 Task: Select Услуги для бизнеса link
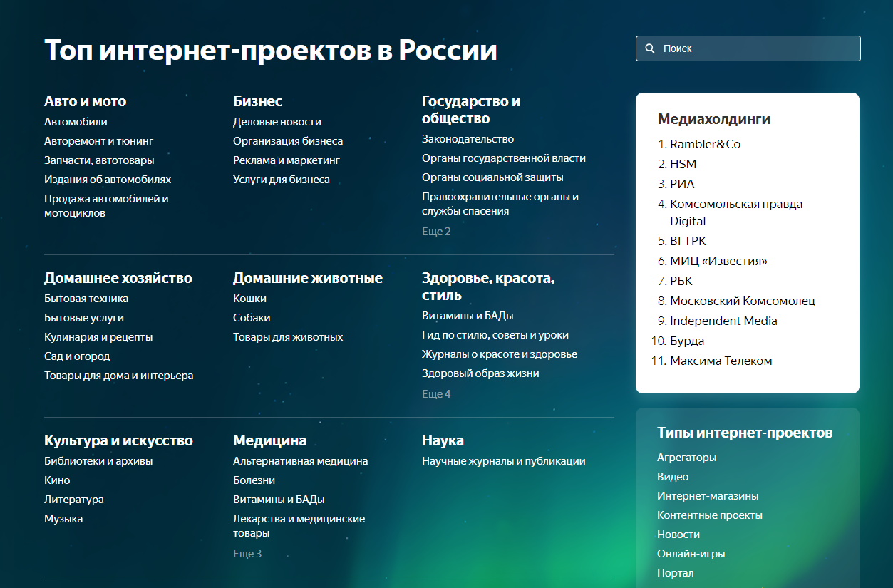click(x=282, y=180)
